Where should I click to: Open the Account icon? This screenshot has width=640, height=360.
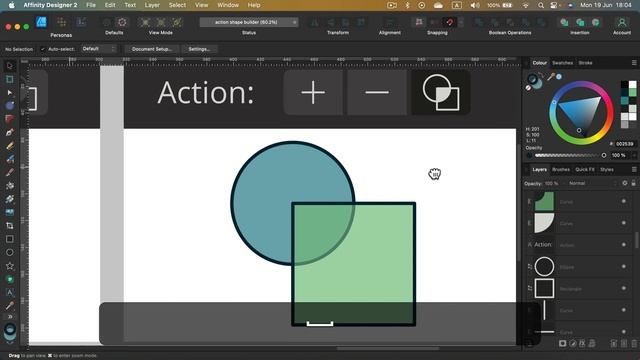[x=622, y=22]
